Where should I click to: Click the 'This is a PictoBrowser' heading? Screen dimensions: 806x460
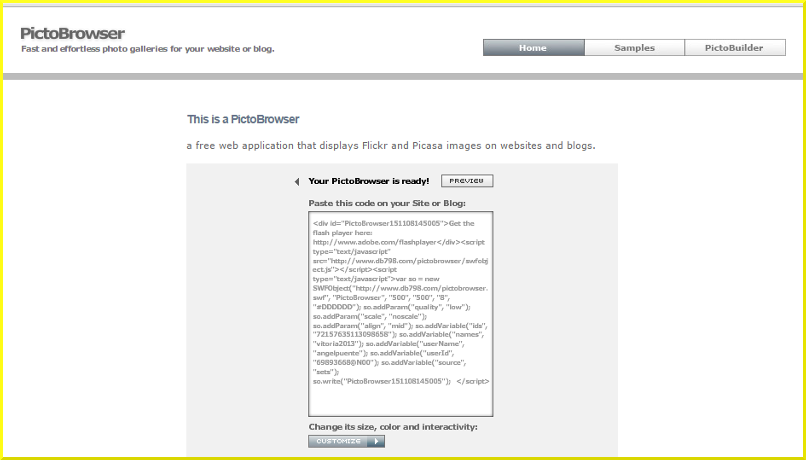(x=243, y=120)
